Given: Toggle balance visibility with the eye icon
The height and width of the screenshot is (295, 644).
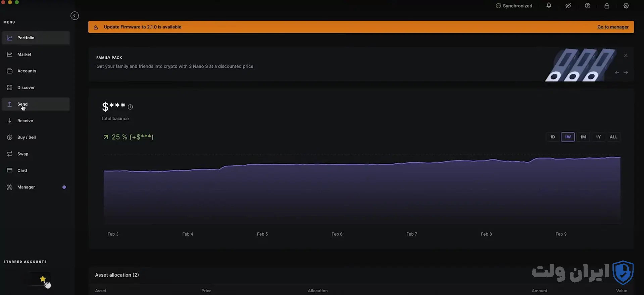Looking at the screenshot, I should coord(568,6).
